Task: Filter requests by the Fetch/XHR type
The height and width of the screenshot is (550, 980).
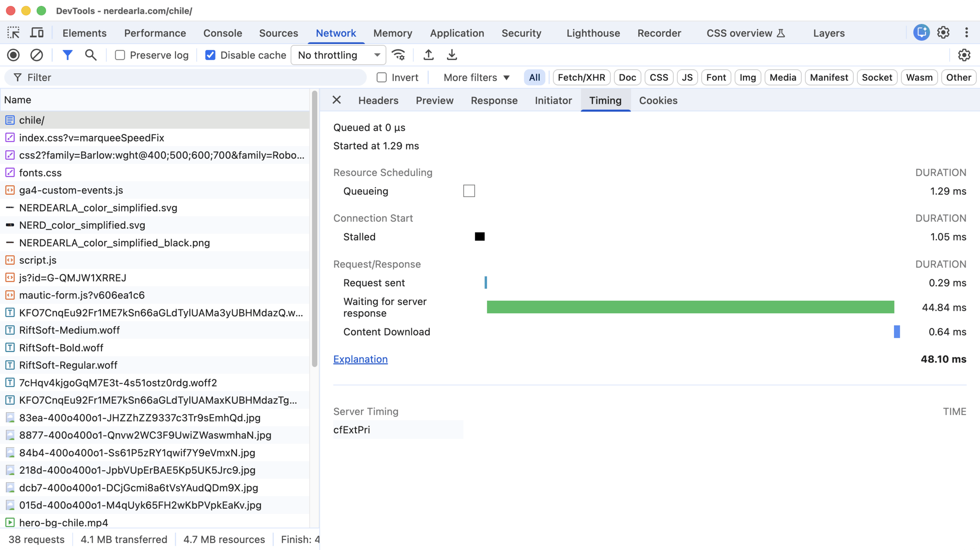Action: pyautogui.click(x=581, y=77)
